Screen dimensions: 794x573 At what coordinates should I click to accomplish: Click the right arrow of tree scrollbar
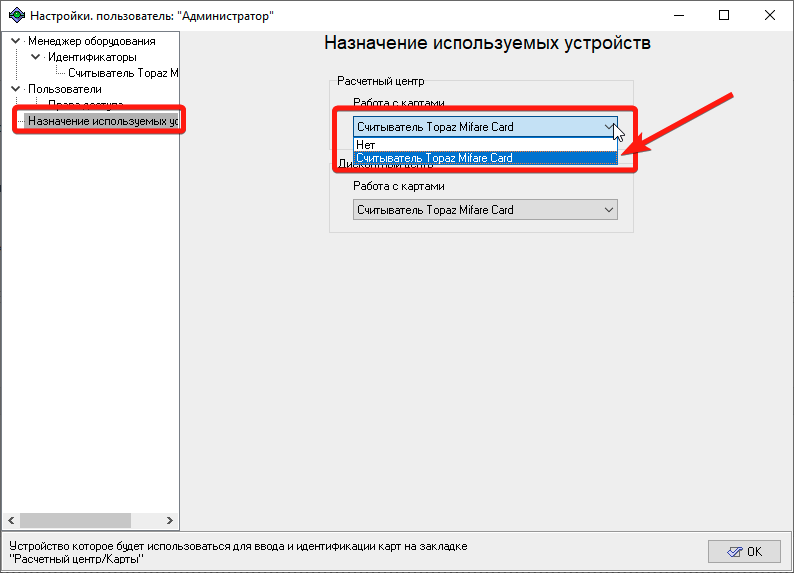coord(170,520)
